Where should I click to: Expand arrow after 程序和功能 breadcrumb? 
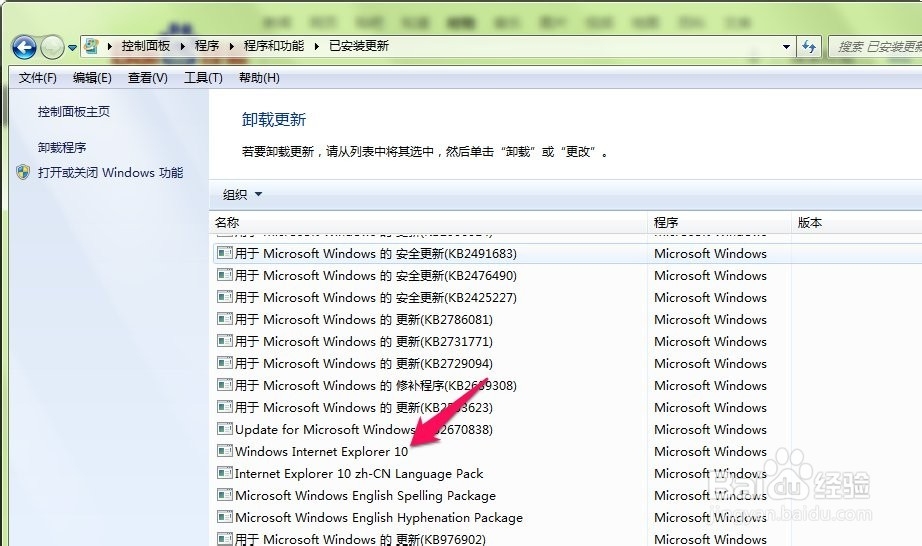pyautogui.click(x=316, y=46)
